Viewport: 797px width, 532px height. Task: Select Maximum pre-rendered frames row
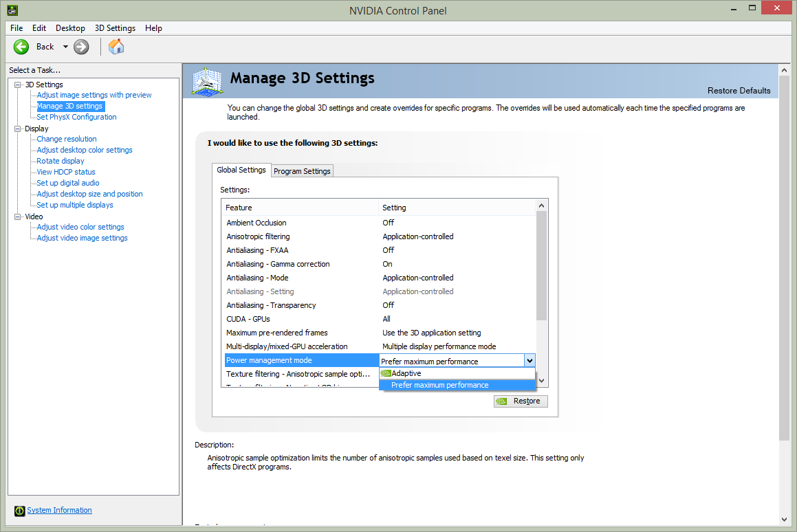(x=380, y=332)
